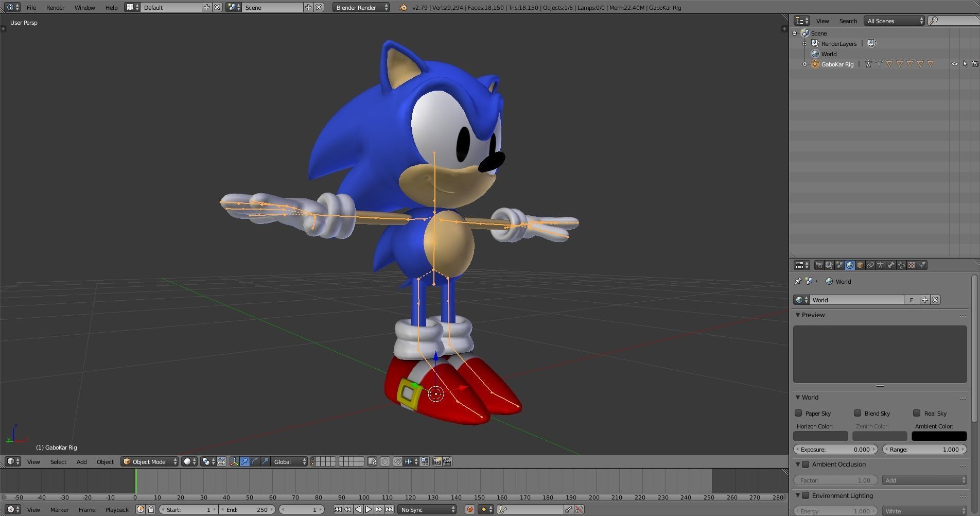Open the Render properties tab (camera icon)
This screenshot has width=980, height=516.
(x=819, y=265)
